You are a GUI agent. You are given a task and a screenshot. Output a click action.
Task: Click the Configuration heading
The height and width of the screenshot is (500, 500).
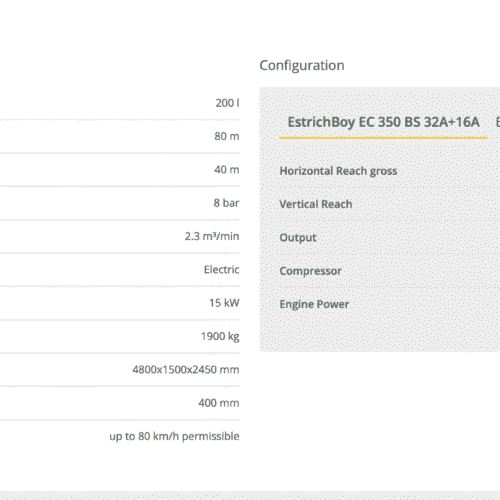click(x=302, y=66)
